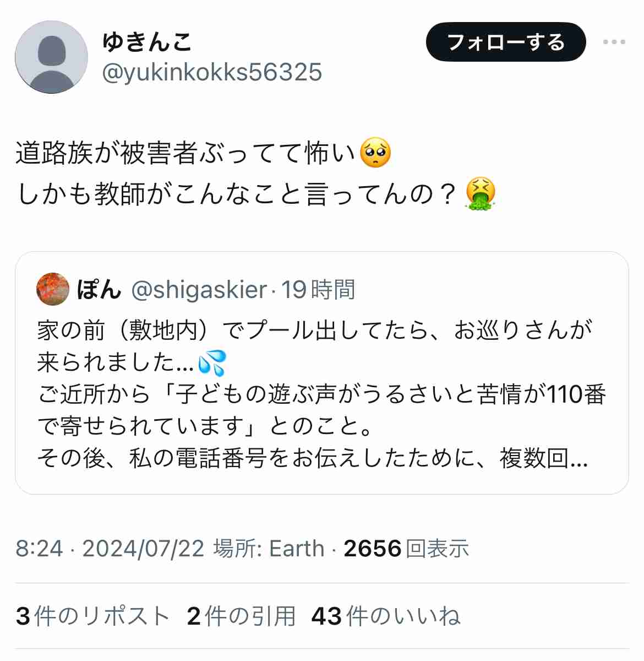
Task: Click the pleading face emoji in tweet
Action: [x=375, y=153]
